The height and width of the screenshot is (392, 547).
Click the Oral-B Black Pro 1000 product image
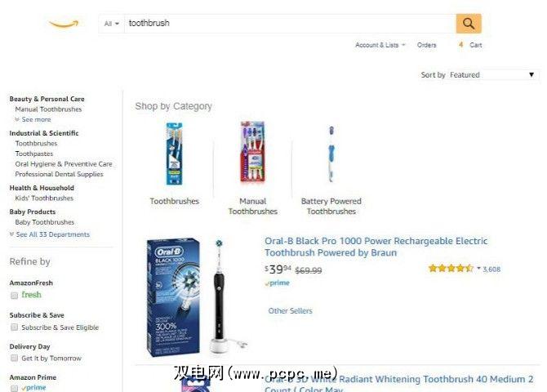(197, 297)
